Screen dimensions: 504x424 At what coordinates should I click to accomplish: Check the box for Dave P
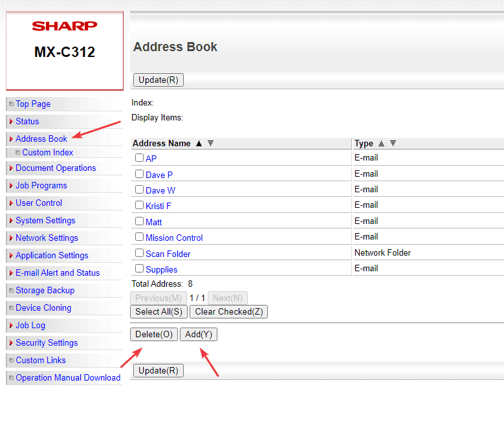(x=139, y=174)
